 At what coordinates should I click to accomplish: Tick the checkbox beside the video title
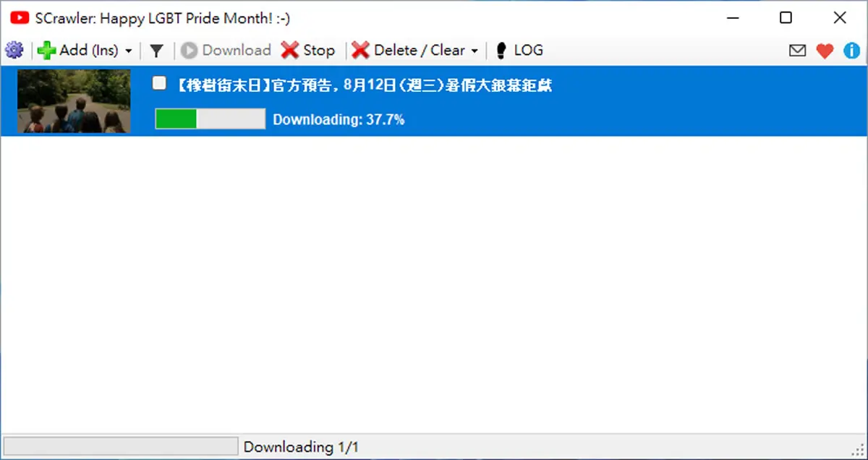tap(159, 83)
